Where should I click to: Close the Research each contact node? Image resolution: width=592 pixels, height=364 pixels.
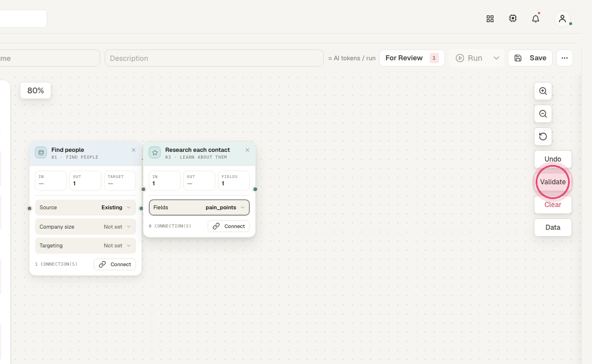tap(247, 150)
